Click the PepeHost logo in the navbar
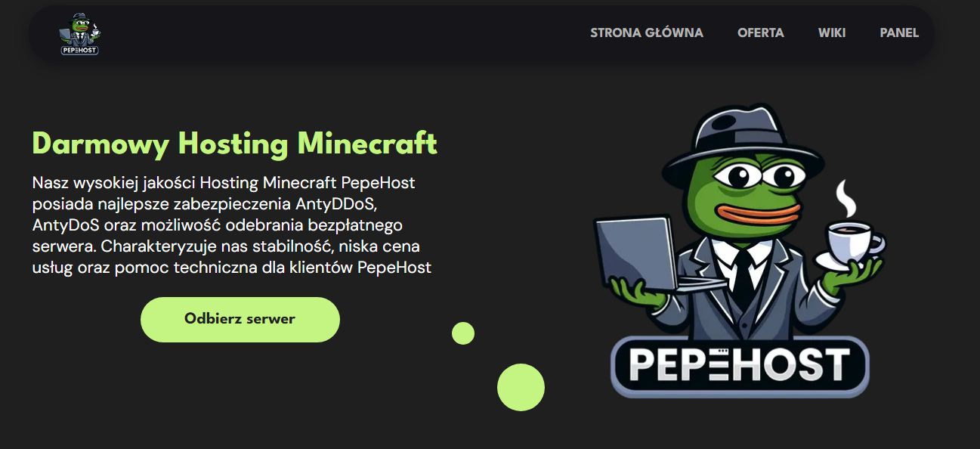This screenshot has width=980, height=449. coord(79,34)
